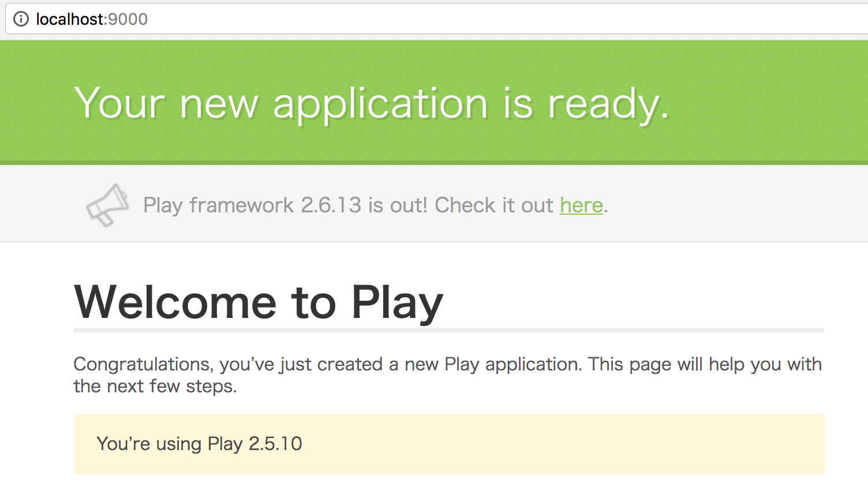Click the 'Congratulations, you've just created' paragraph
This screenshot has height=494, width=868.
click(447, 375)
